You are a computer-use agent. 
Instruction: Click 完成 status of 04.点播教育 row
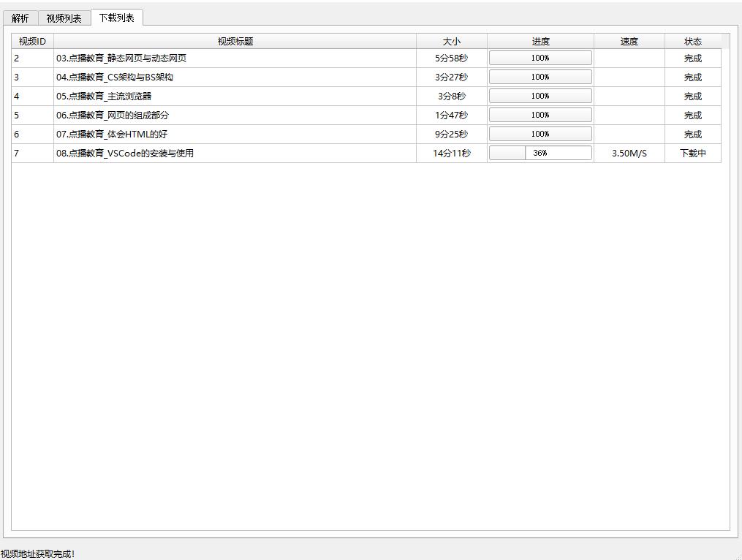693,77
